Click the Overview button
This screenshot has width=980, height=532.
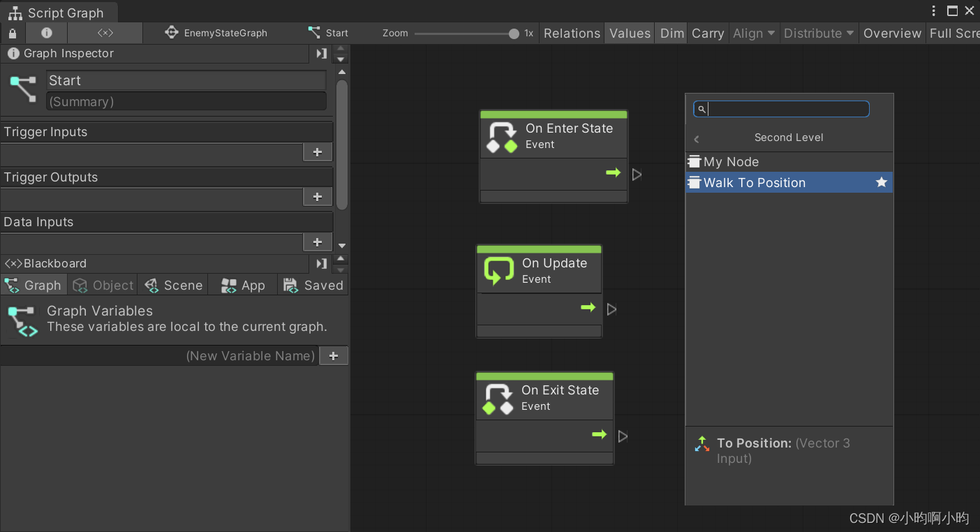[x=891, y=33]
